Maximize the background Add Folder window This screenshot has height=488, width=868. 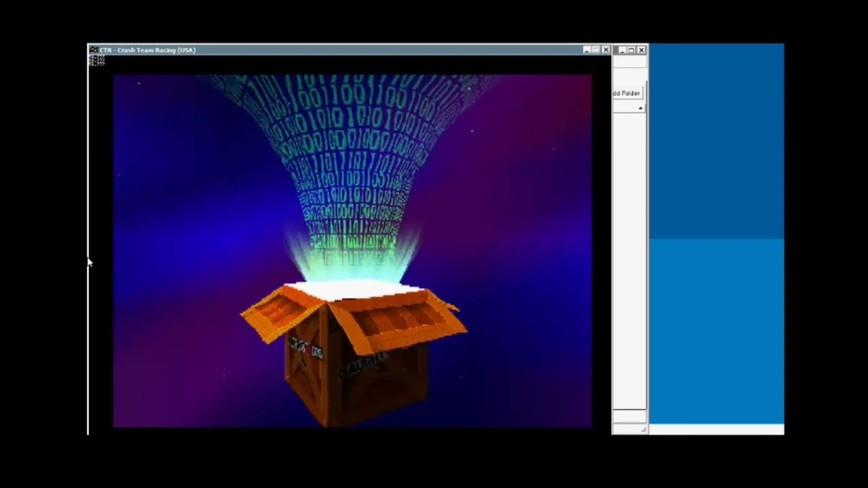(631, 50)
